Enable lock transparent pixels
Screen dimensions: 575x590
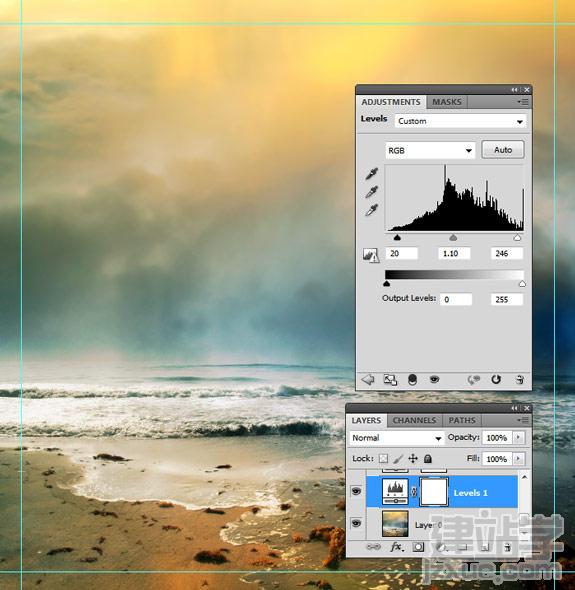[383, 459]
